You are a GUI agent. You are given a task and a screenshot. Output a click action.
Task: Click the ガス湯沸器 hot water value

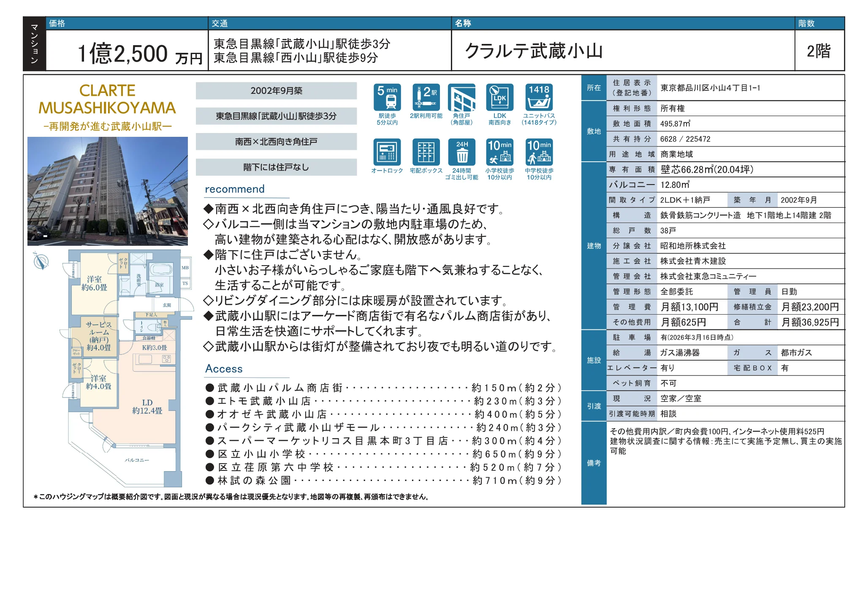(x=680, y=353)
